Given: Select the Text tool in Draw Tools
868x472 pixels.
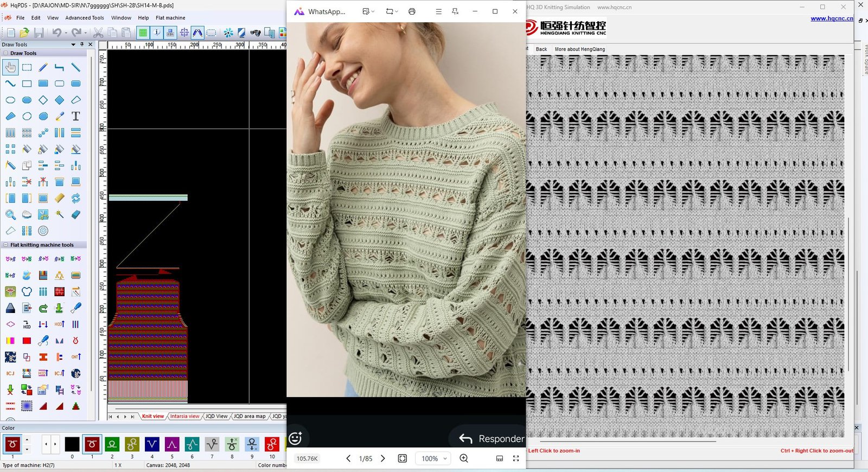Looking at the screenshot, I should pos(76,116).
